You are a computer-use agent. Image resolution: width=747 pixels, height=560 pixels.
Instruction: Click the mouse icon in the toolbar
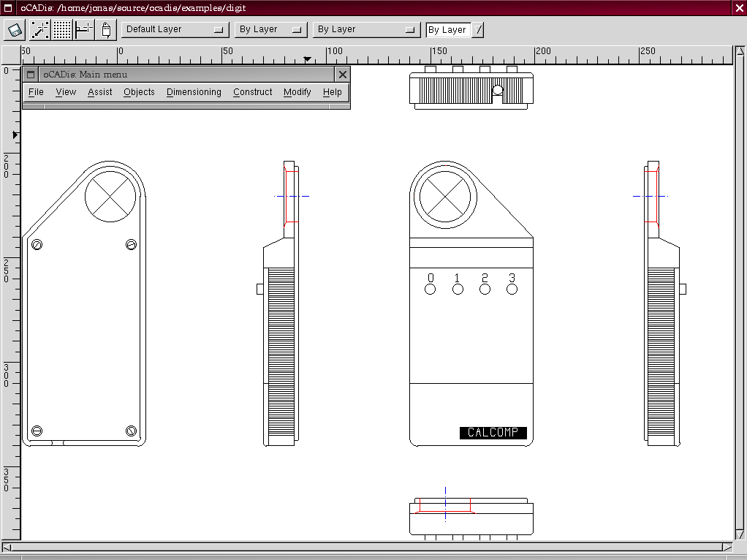(x=107, y=30)
